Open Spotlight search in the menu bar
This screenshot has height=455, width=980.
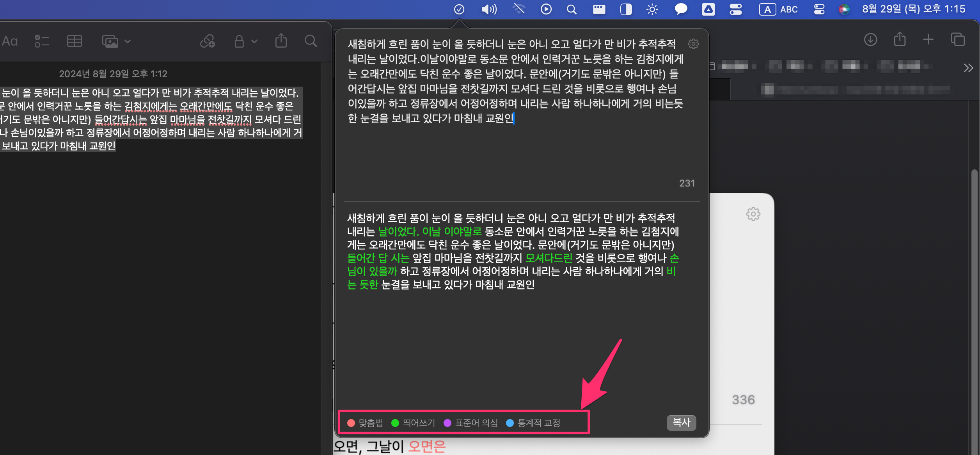pos(571,9)
